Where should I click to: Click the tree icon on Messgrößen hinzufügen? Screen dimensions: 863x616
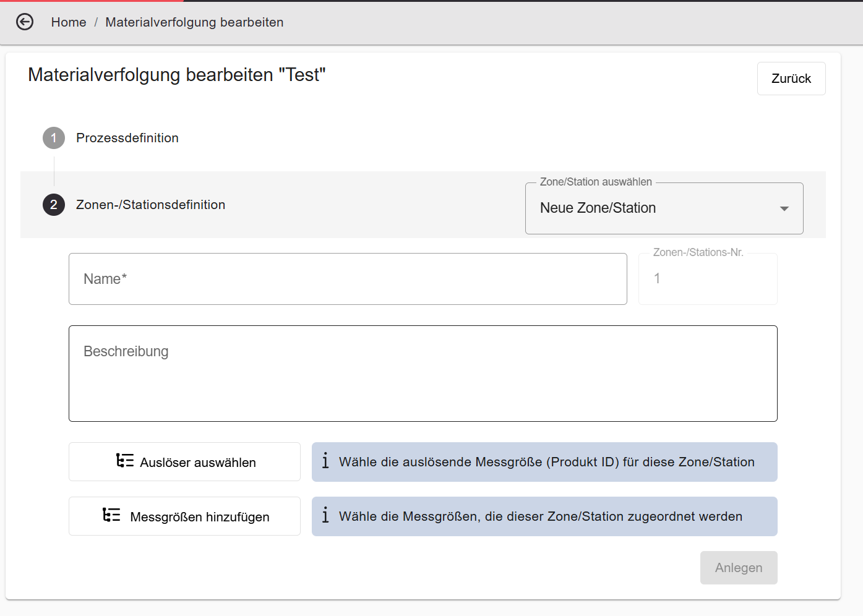pos(111,515)
